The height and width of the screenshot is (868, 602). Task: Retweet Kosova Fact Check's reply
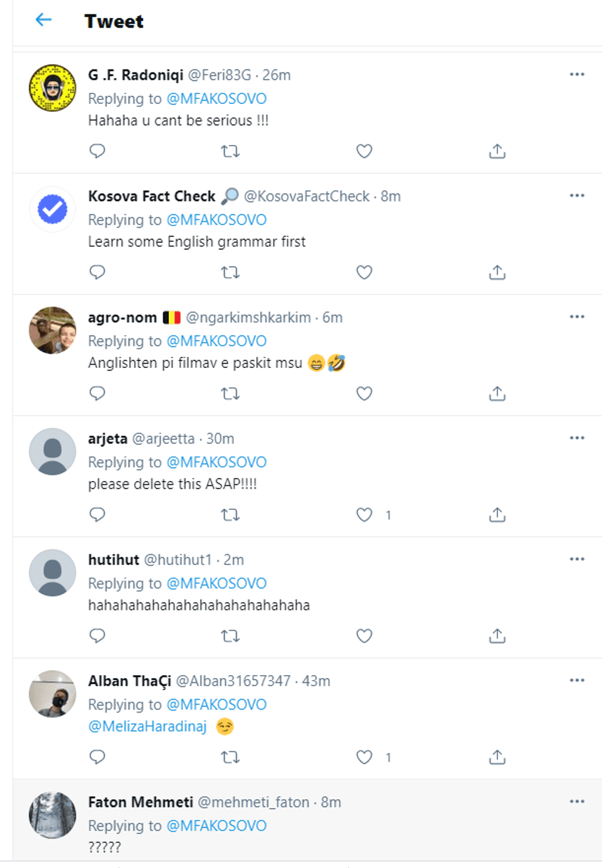[x=230, y=272]
